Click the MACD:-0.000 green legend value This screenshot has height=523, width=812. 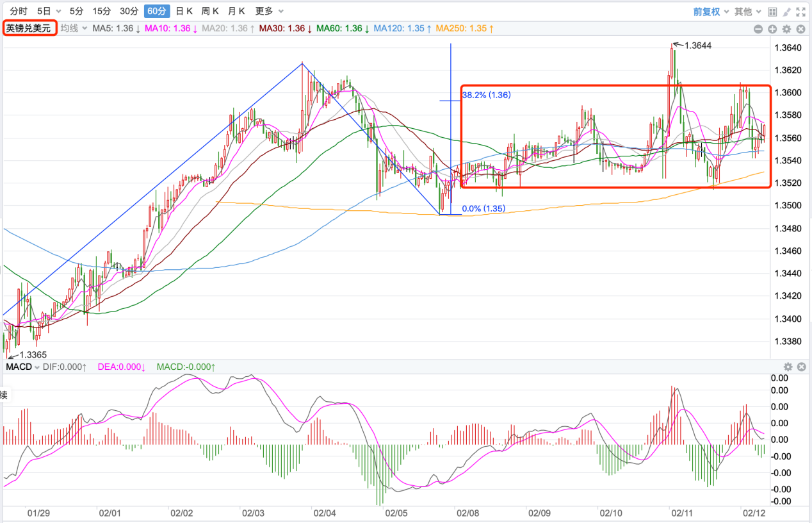[187, 367]
